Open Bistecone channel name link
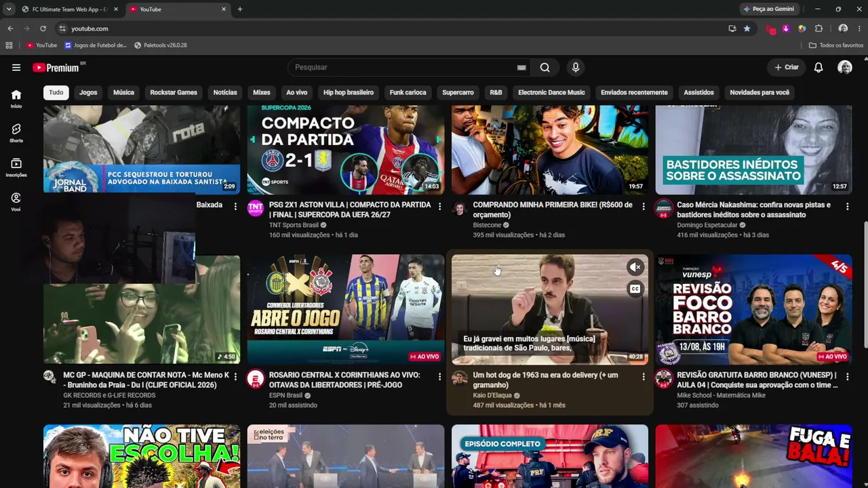Screen dimensions: 868x488 [x=487, y=225]
